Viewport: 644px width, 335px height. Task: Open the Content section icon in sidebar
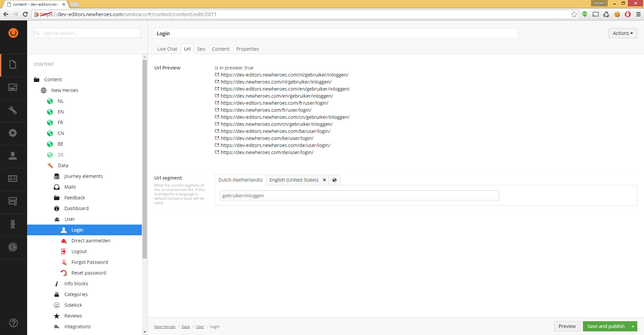point(13,64)
